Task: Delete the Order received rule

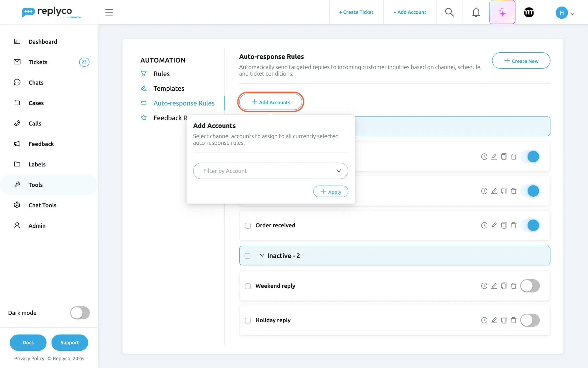Action: click(x=514, y=225)
